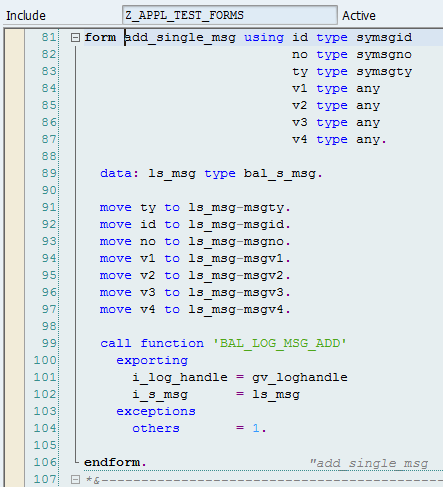Click 'ls_msg-msgv3' on line 96
Image resolution: width=443 pixels, height=487 pixels.
point(236,293)
